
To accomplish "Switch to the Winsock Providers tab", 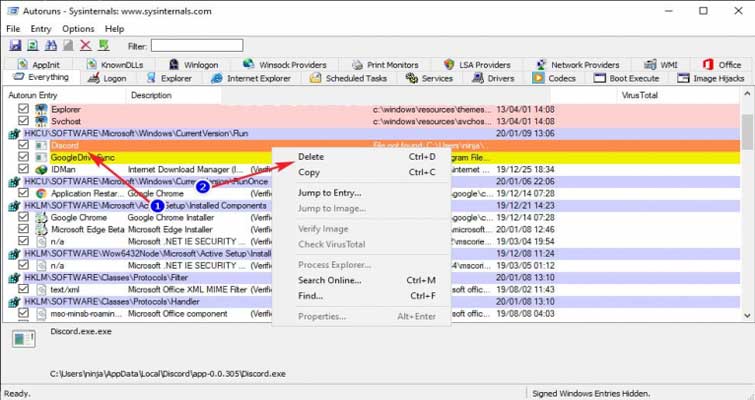I will pos(285,65).
